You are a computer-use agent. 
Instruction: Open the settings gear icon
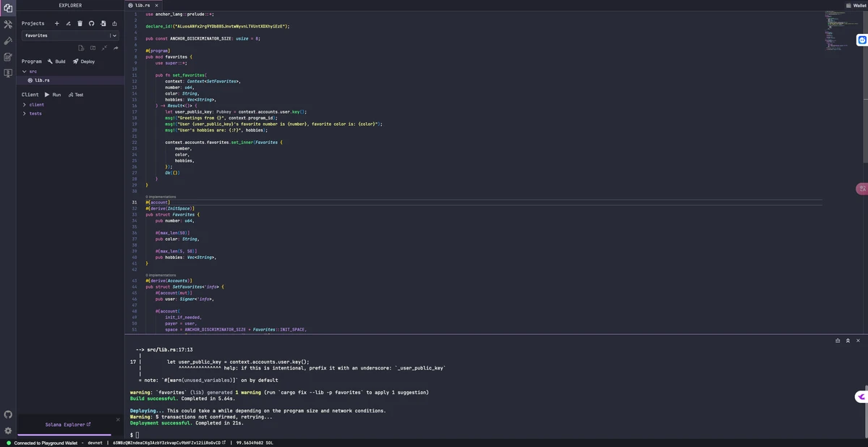pos(8,430)
